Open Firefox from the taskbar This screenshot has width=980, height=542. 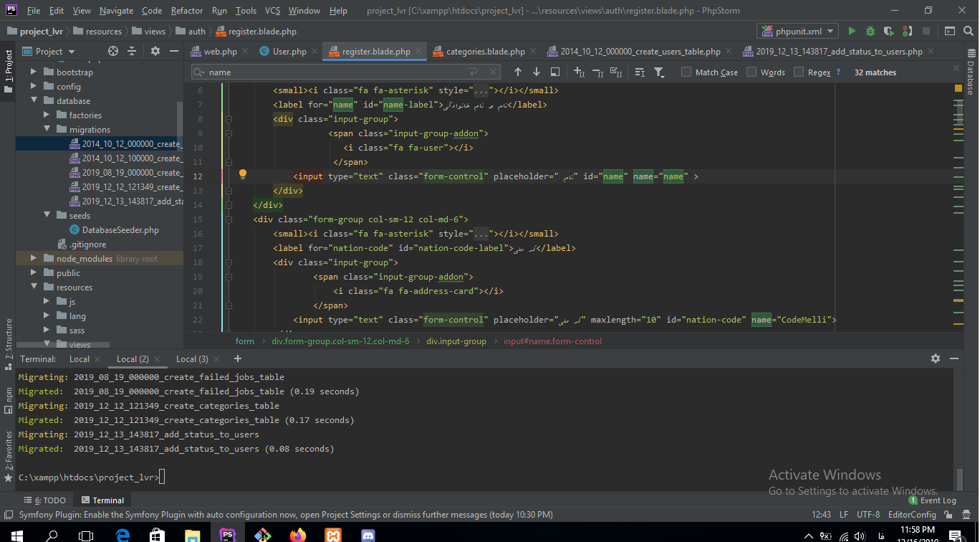(297, 535)
